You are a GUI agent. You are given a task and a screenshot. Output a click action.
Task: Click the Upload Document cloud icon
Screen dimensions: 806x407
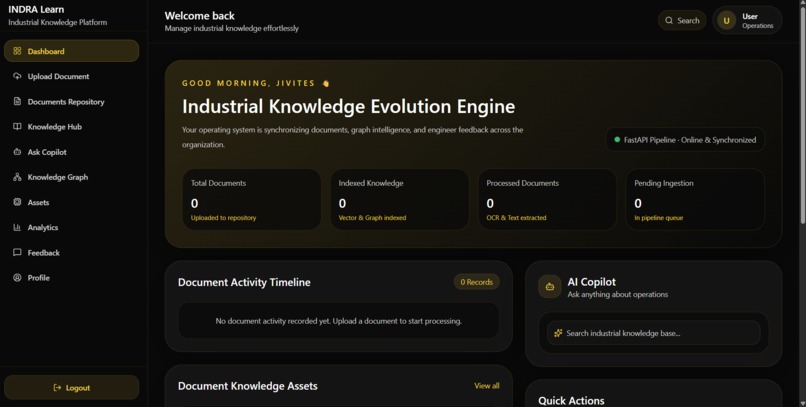point(17,76)
